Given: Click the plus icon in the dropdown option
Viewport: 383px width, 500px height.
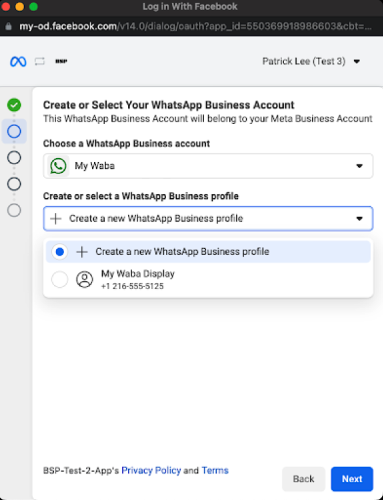Looking at the screenshot, I should coord(82,252).
